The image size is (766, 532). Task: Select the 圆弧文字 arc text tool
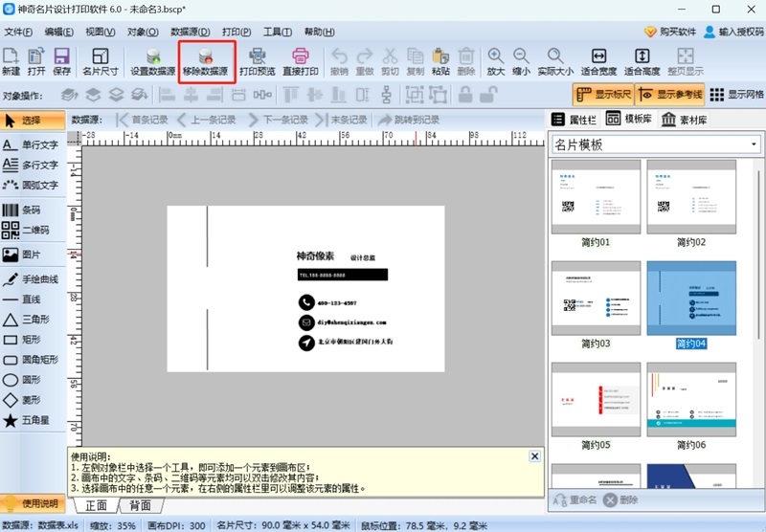click(x=33, y=185)
